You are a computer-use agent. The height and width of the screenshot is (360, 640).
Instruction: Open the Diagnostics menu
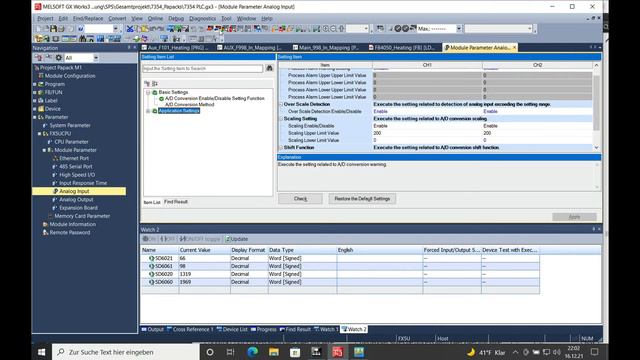202,18
